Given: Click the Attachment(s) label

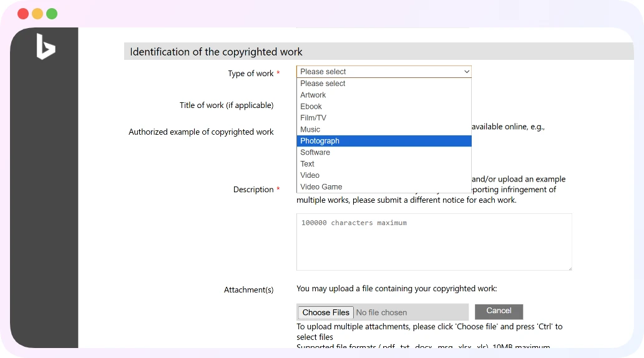Looking at the screenshot, I should [248, 290].
